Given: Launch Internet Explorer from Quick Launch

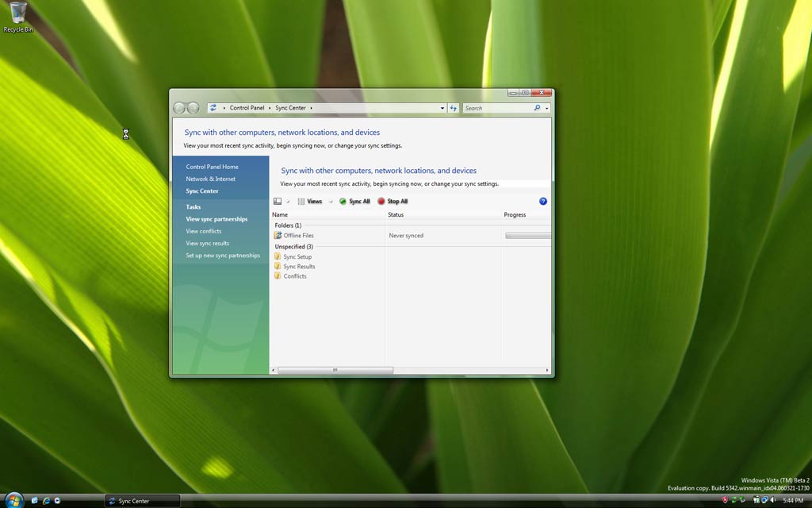Looking at the screenshot, I should click(46, 501).
